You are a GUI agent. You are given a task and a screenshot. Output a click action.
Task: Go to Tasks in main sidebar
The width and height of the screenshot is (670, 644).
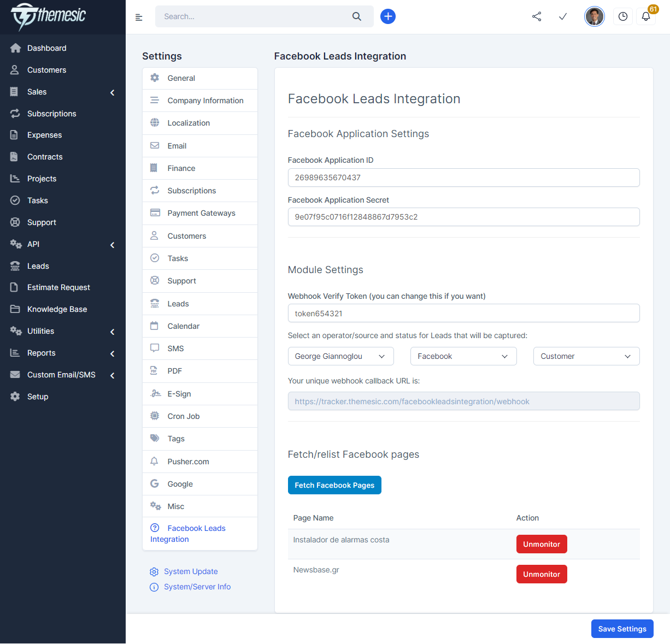(38, 200)
